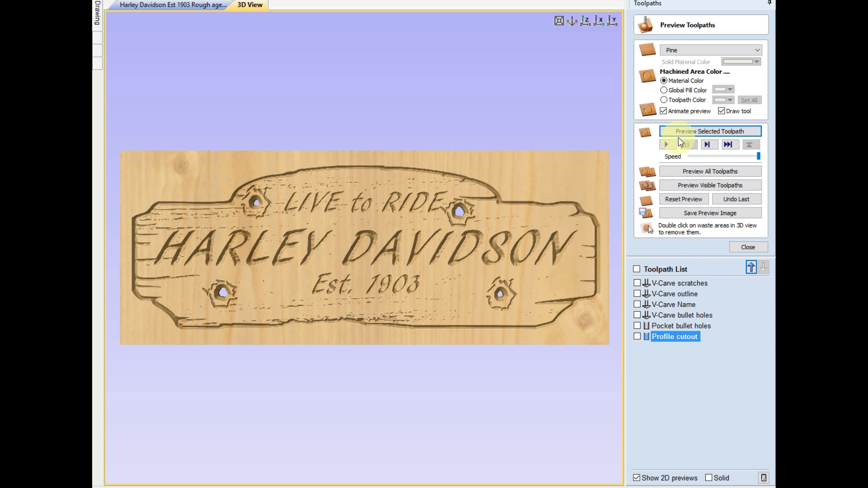Click the V-Carve scratches toolpath type icon
Viewport: 868px width, 488px height.
click(x=646, y=283)
